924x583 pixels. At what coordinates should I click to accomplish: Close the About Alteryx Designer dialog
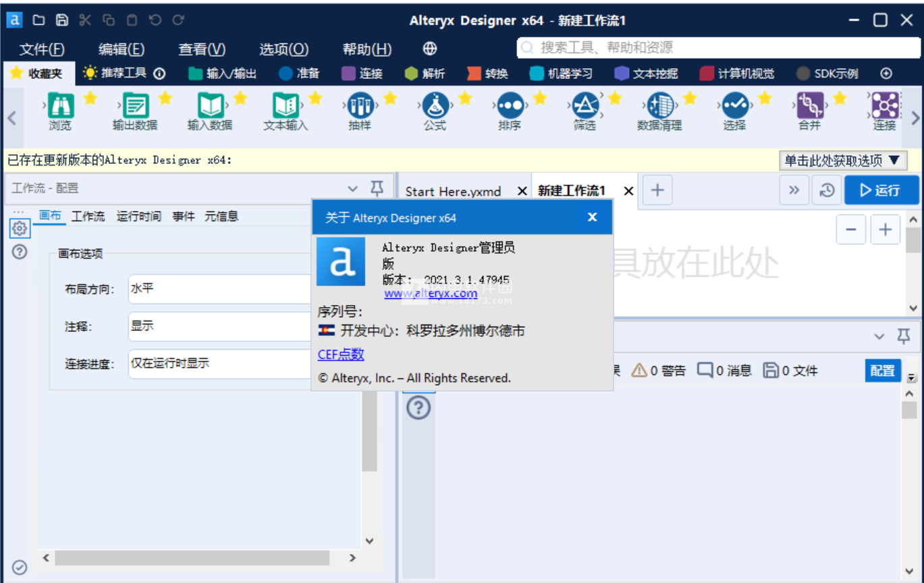pyautogui.click(x=592, y=217)
